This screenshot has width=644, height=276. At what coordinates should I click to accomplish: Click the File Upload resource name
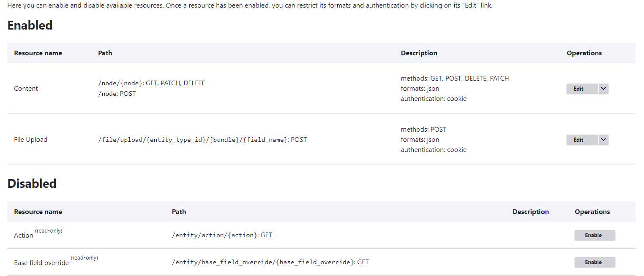pos(31,140)
